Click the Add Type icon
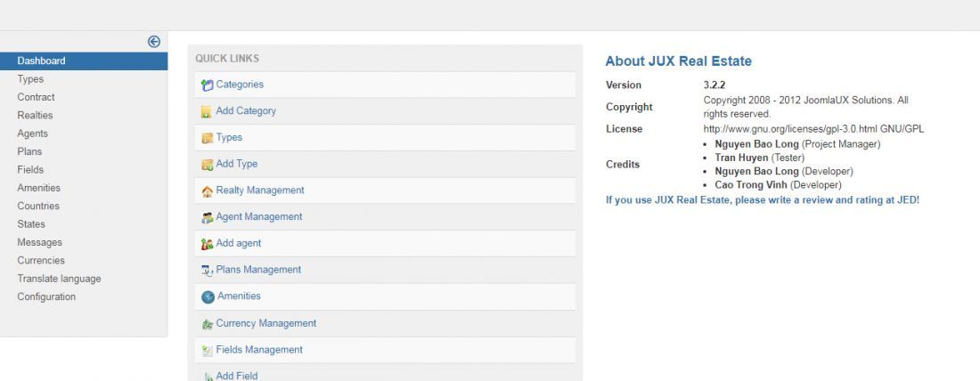The height and width of the screenshot is (381, 980). (208, 165)
